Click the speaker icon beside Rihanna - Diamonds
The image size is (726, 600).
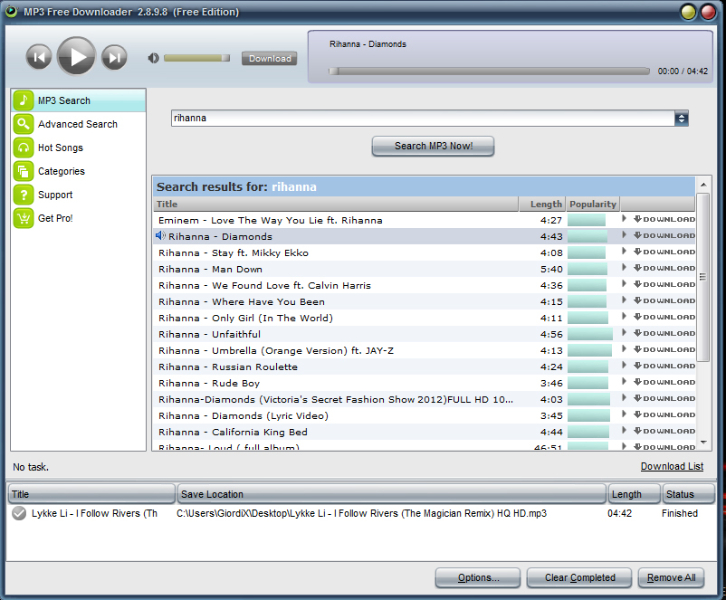(x=160, y=236)
